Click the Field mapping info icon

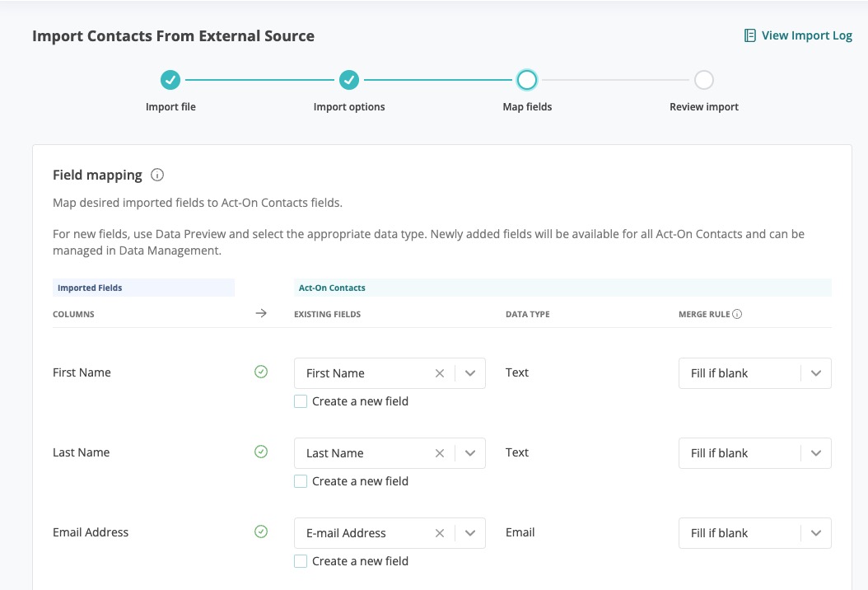point(157,175)
